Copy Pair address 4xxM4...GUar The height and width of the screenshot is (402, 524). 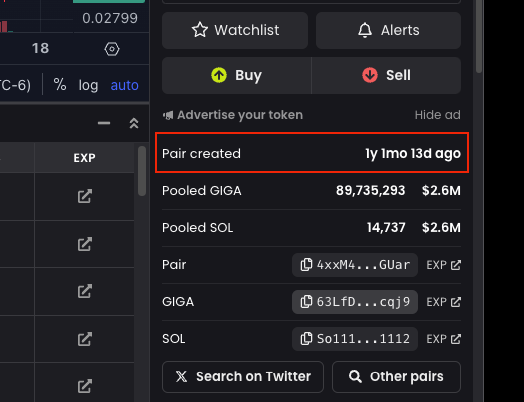(x=355, y=265)
